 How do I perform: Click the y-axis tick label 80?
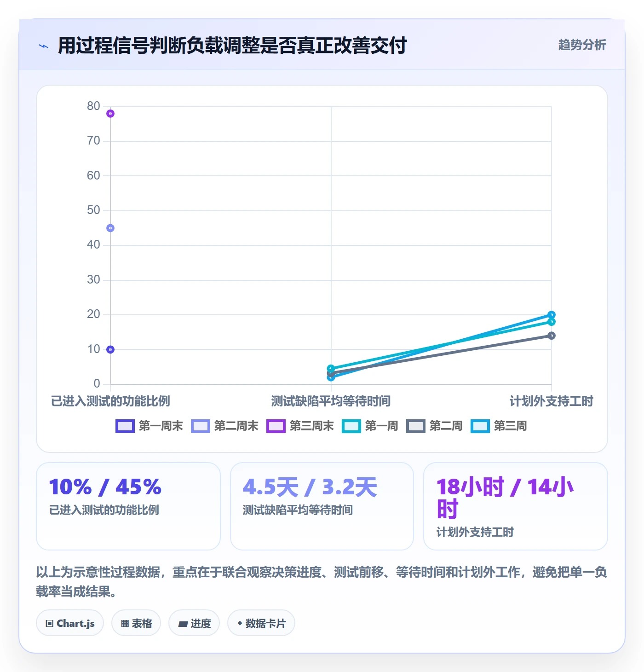[94, 106]
